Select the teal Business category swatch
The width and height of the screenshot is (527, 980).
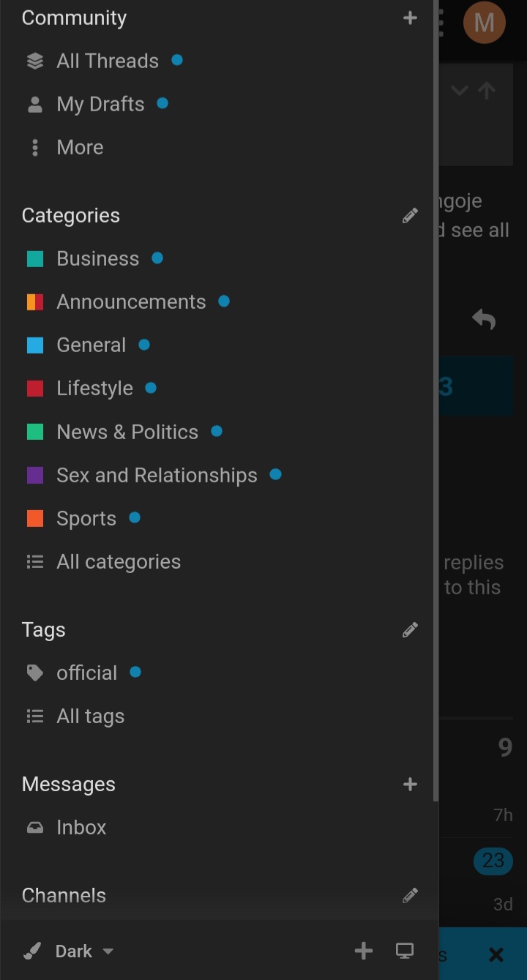point(35,259)
